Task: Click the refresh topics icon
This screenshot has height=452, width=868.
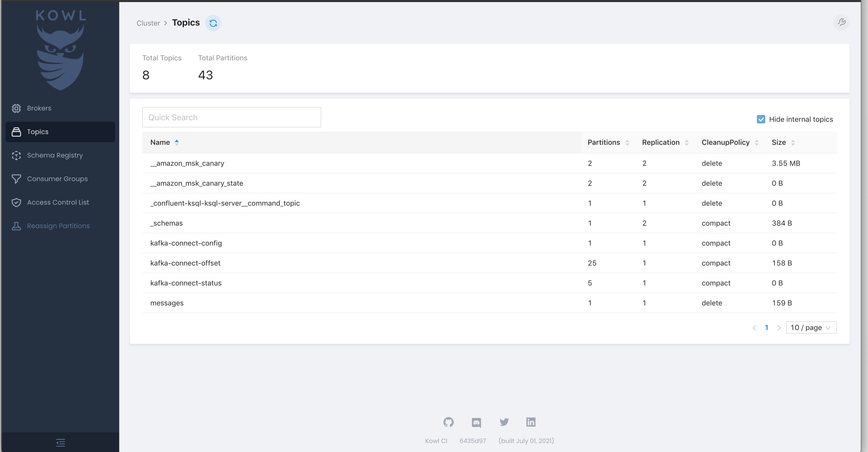Action: click(213, 23)
